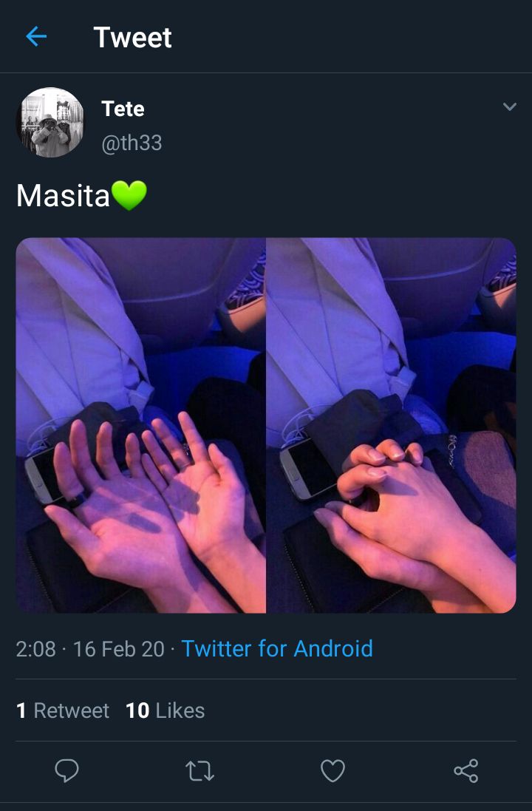This screenshot has width=532, height=811.
Task: Open the right photo with clasped hands
Action: (392, 425)
